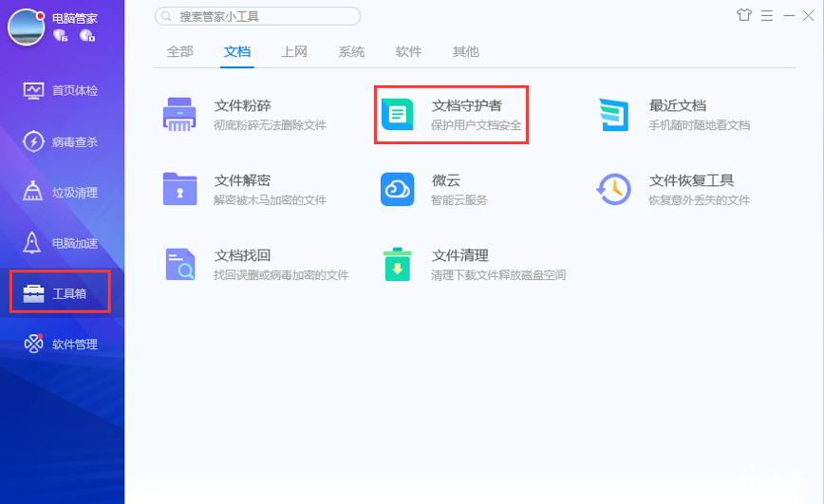This screenshot has height=504, width=824.
Task: Click description 恢复意外丢失的文件
Action: 700,200
